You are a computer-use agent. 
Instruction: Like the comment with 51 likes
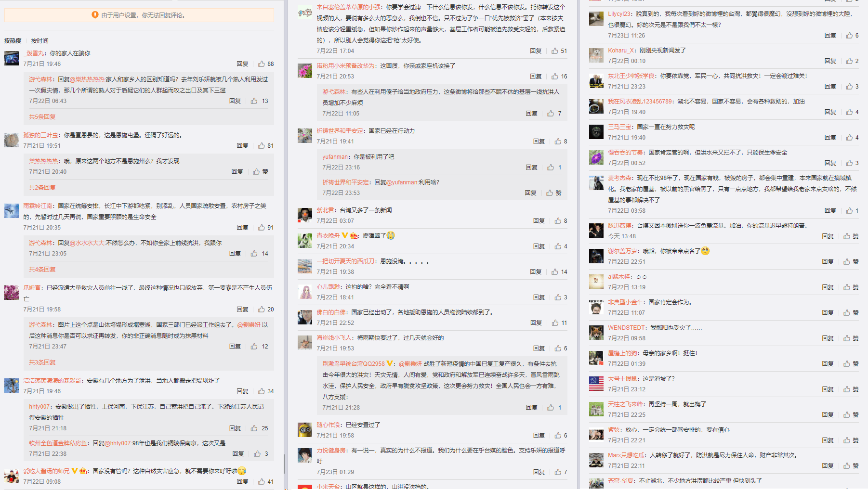tap(555, 51)
